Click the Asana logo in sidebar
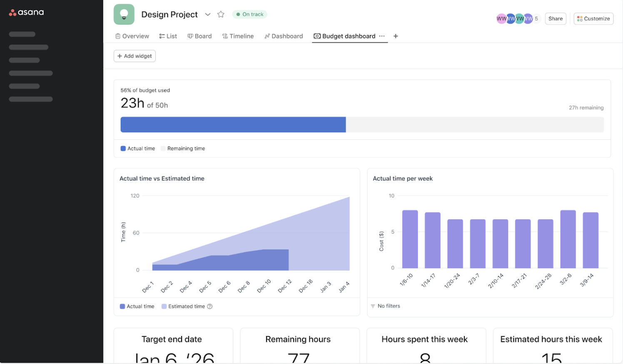 (x=26, y=12)
